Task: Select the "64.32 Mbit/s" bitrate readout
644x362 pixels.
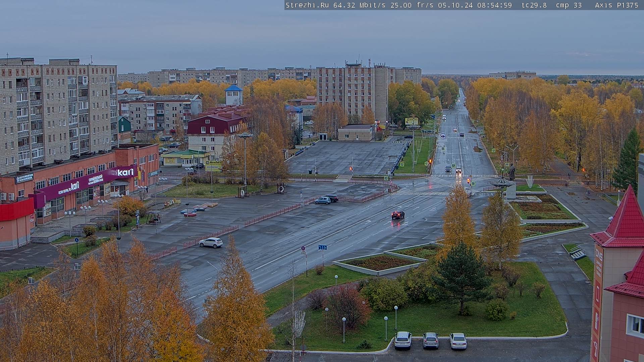Action: tap(360, 5)
